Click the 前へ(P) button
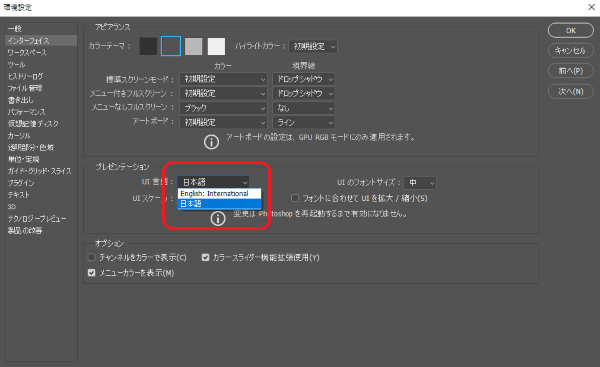The height and width of the screenshot is (367, 600). tap(571, 71)
